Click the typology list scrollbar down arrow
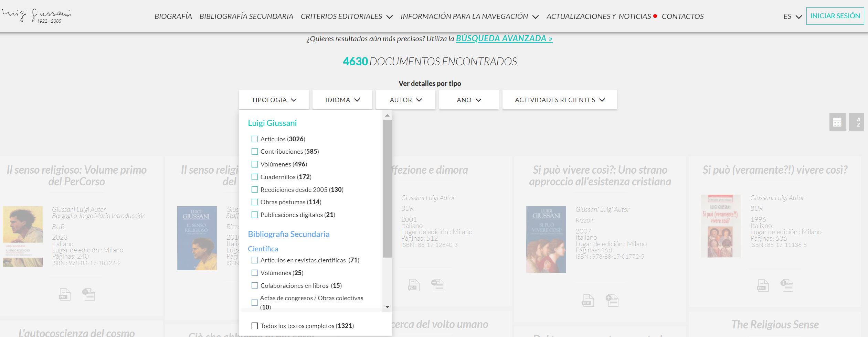 click(x=387, y=307)
